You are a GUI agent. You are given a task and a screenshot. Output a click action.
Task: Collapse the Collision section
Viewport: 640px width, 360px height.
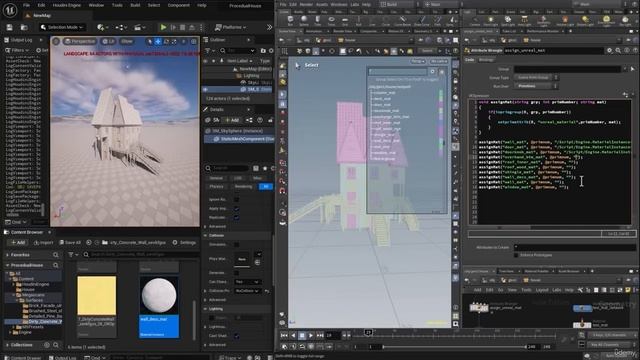click(205, 236)
